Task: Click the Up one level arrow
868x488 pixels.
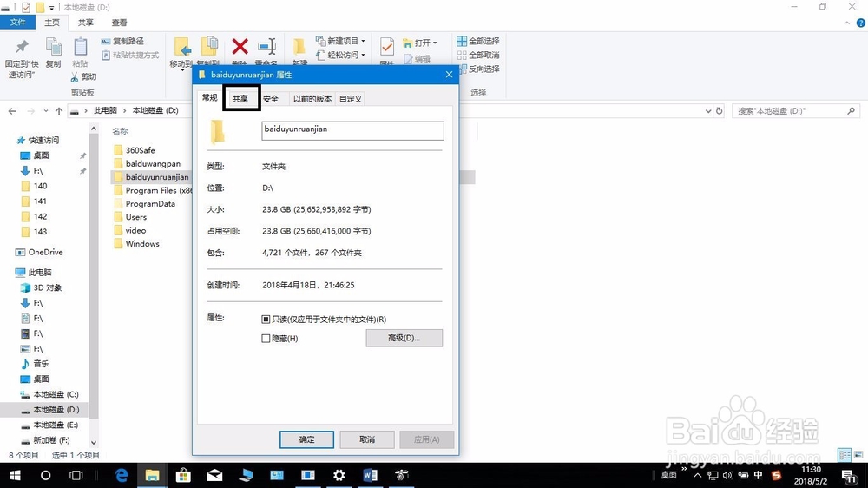Action: (x=59, y=111)
